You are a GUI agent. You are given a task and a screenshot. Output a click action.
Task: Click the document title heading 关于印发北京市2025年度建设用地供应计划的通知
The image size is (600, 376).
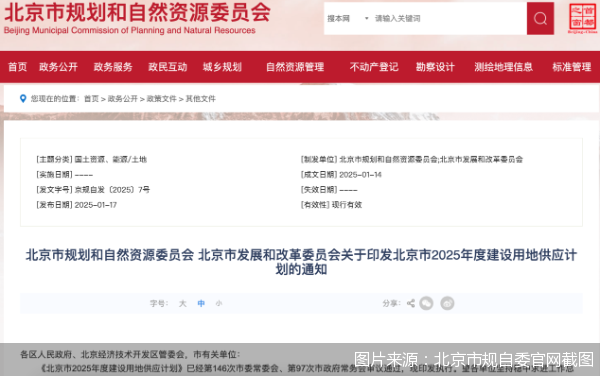pyautogui.click(x=301, y=262)
